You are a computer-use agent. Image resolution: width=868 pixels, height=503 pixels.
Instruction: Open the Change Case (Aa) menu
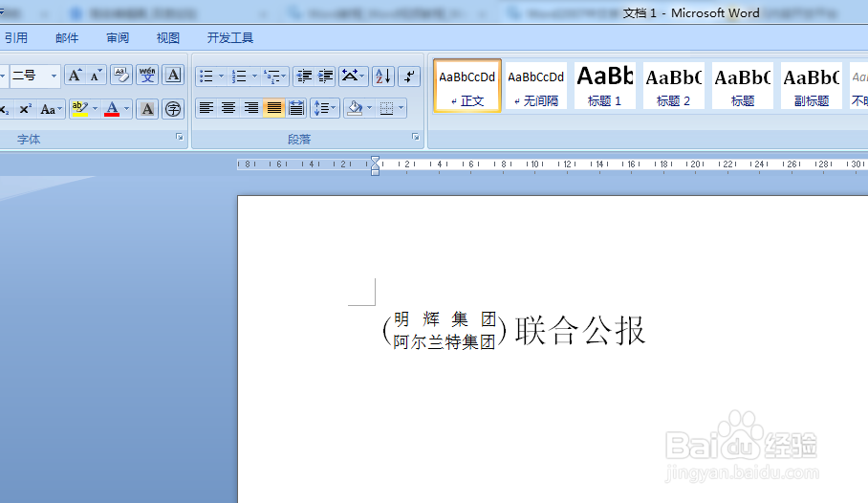[51, 109]
